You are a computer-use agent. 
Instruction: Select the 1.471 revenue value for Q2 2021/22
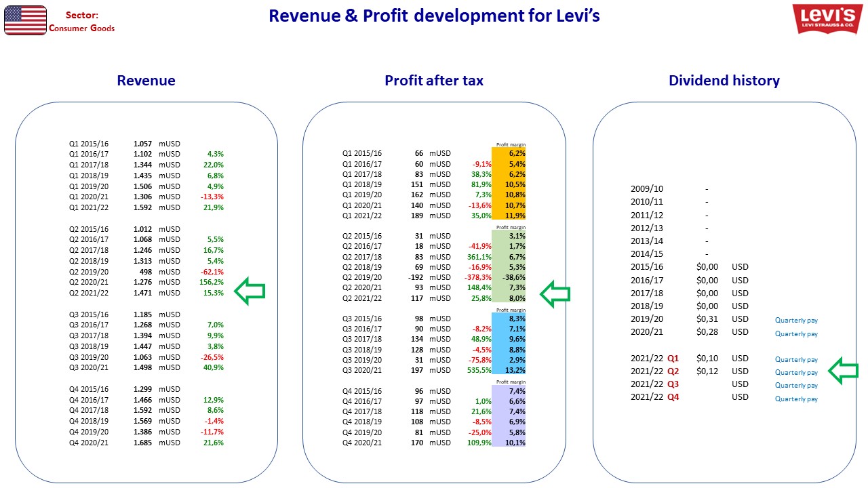(x=142, y=293)
